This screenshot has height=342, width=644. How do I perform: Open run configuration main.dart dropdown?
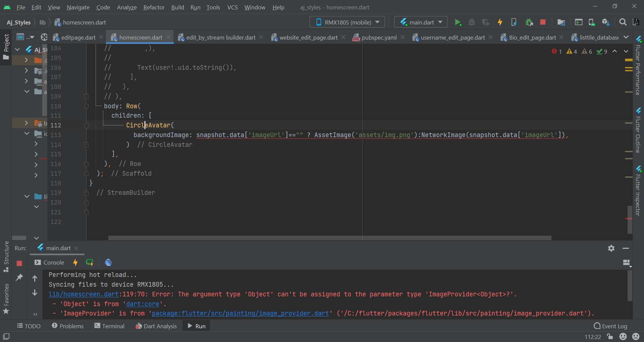click(x=421, y=22)
